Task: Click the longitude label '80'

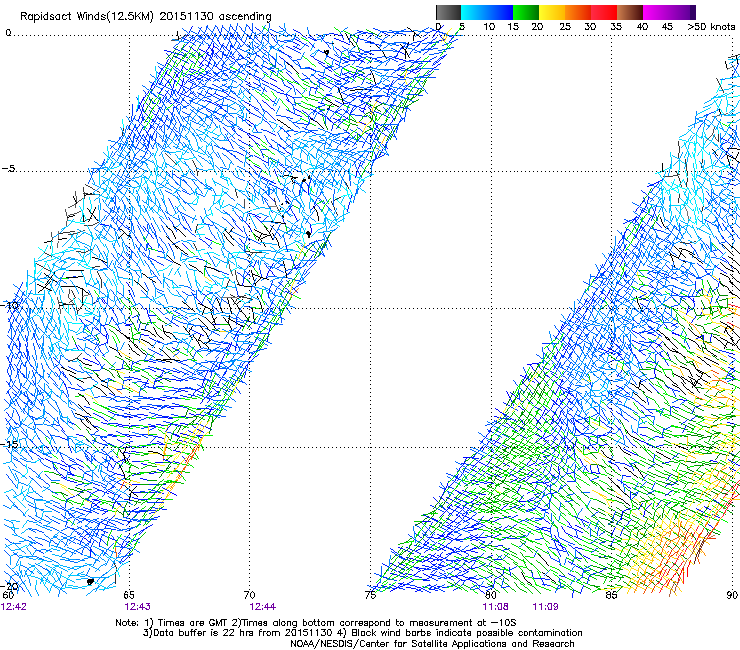Action: [491, 595]
